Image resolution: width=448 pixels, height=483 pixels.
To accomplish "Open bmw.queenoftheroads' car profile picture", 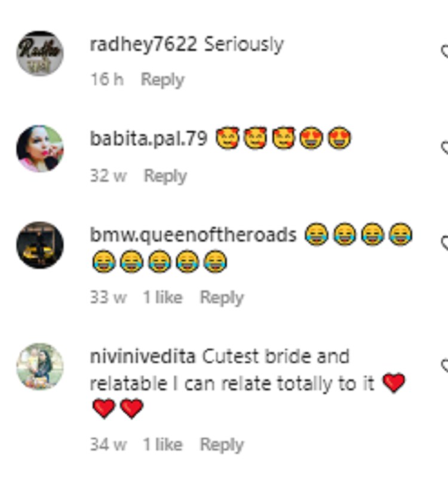I will [x=40, y=245].
